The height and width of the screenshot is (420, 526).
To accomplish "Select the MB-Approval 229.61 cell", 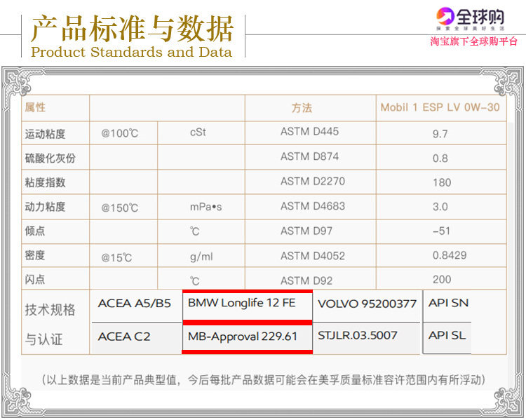I will [248, 337].
